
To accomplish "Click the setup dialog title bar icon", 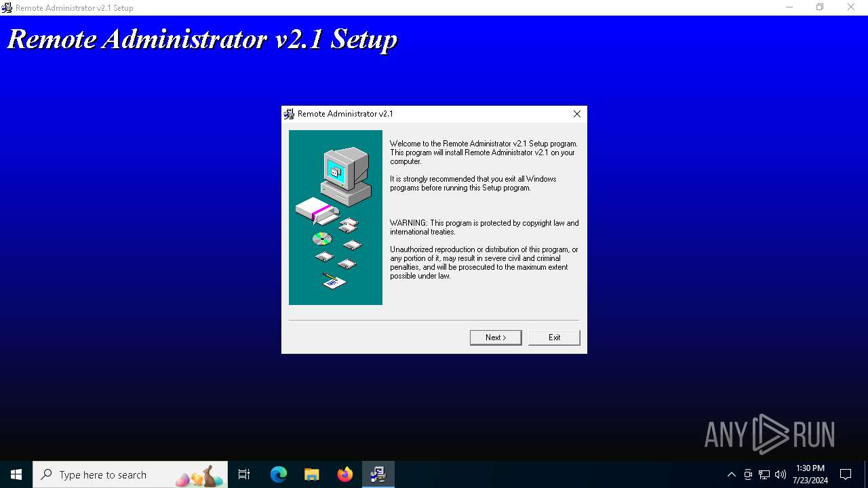I will pyautogui.click(x=289, y=114).
